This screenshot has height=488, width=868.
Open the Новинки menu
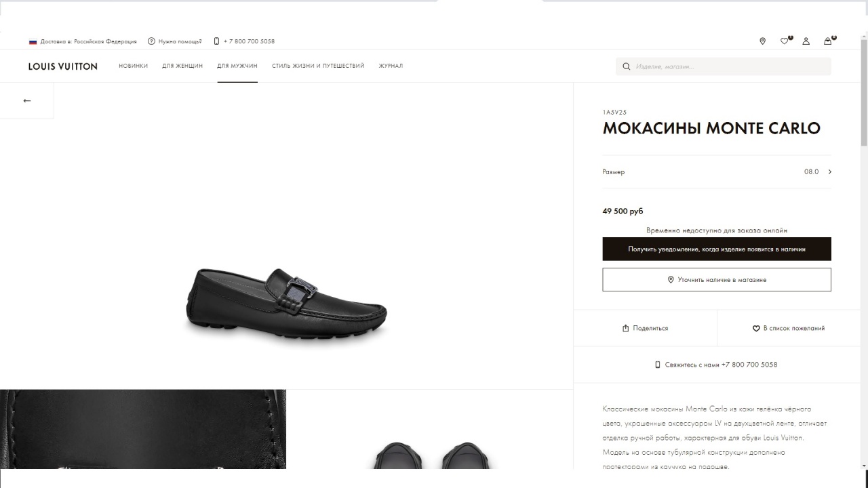[x=133, y=66]
